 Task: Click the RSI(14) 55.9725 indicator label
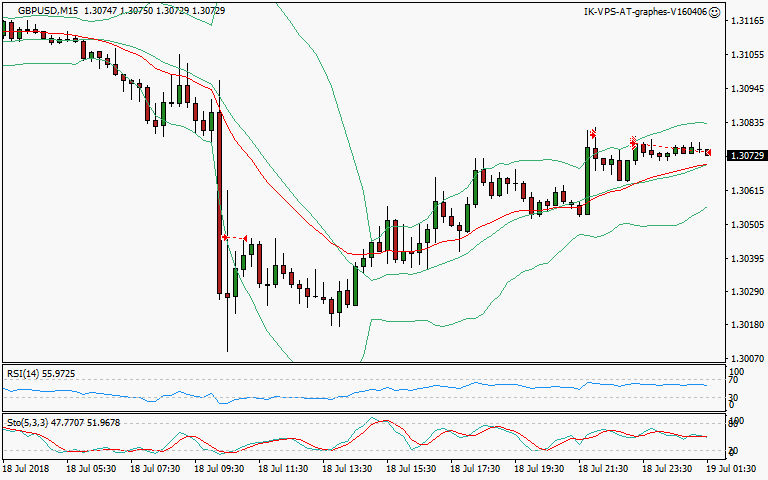click(x=41, y=374)
